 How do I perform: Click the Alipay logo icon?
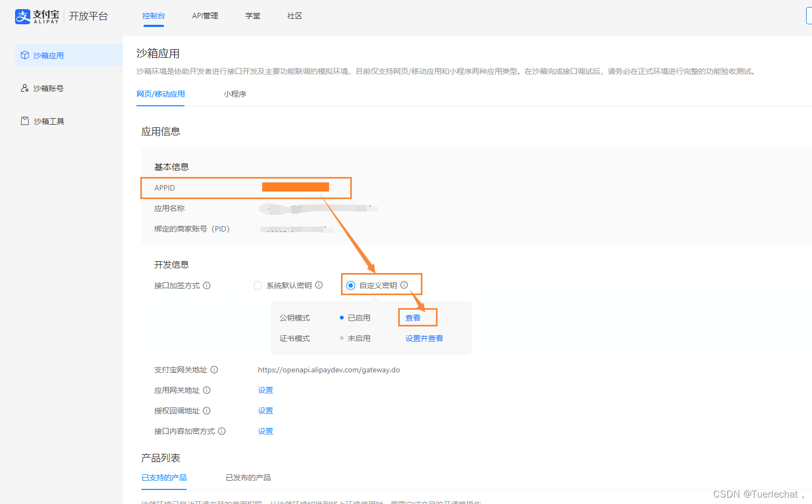coord(23,16)
